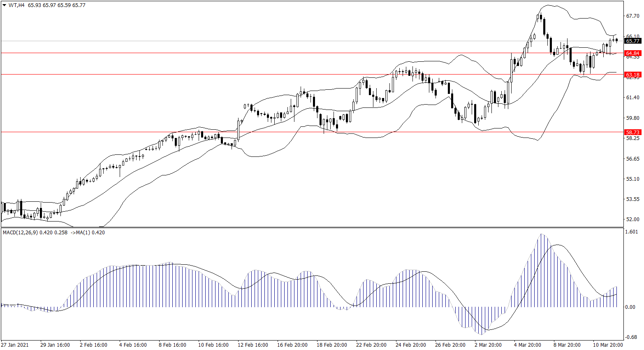Click the MACD(12,26,9) indicator label
This screenshot has height=350, width=644.
pos(20,233)
